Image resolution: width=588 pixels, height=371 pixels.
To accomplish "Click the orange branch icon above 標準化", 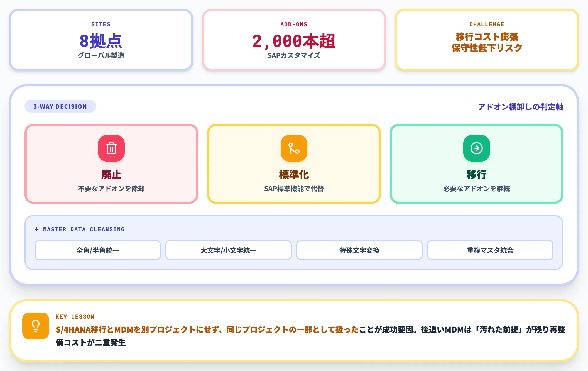I will click(x=294, y=148).
